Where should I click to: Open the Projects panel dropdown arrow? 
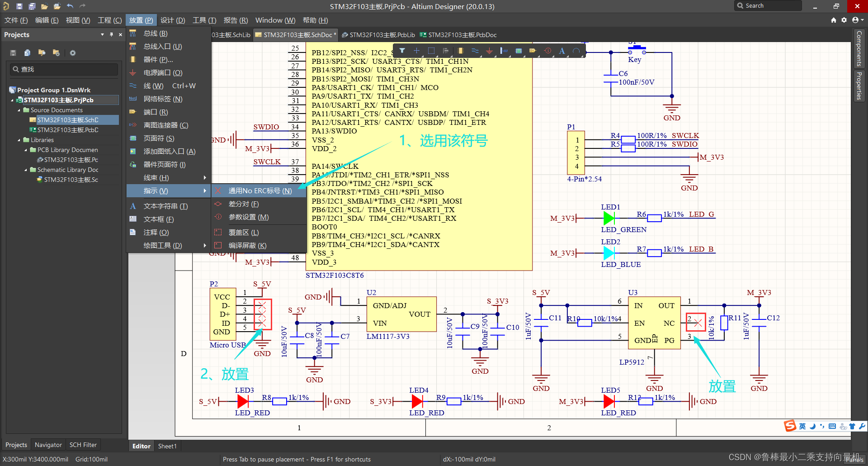(x=102, y=35)
